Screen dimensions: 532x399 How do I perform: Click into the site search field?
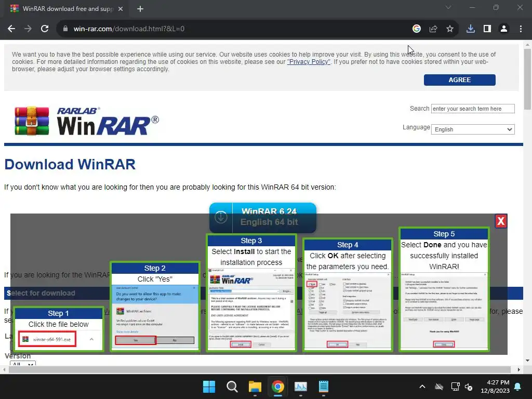(x=473, y=109)
